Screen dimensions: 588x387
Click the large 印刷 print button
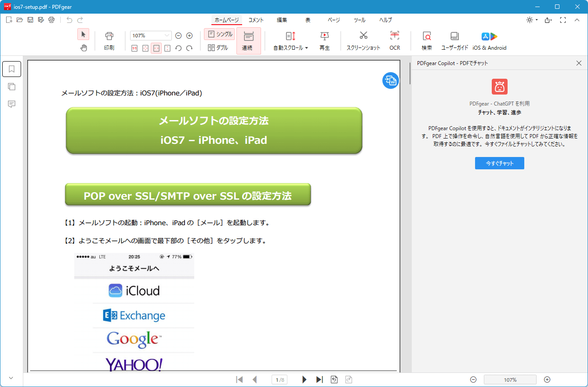pyautogui.click(x=109, y=41)
